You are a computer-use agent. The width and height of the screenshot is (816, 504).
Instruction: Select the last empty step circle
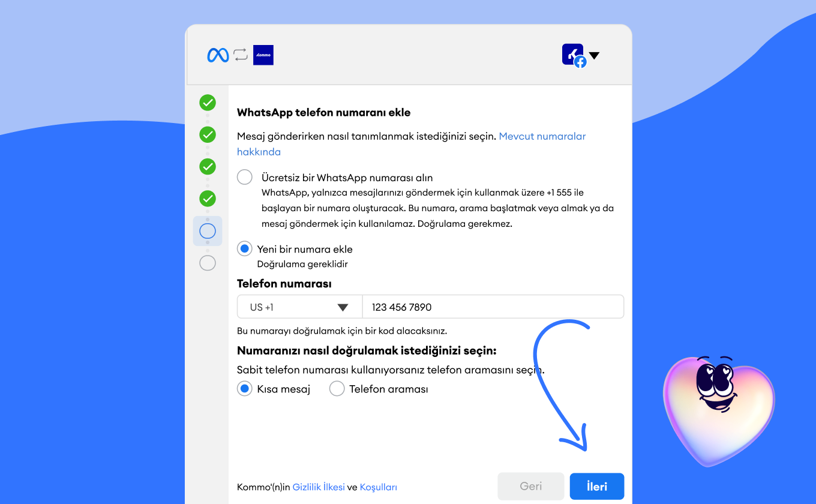(x=208, y=263)
